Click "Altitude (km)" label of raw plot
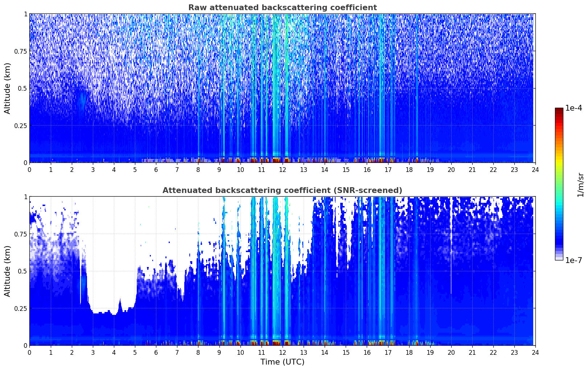 (8, 88)
